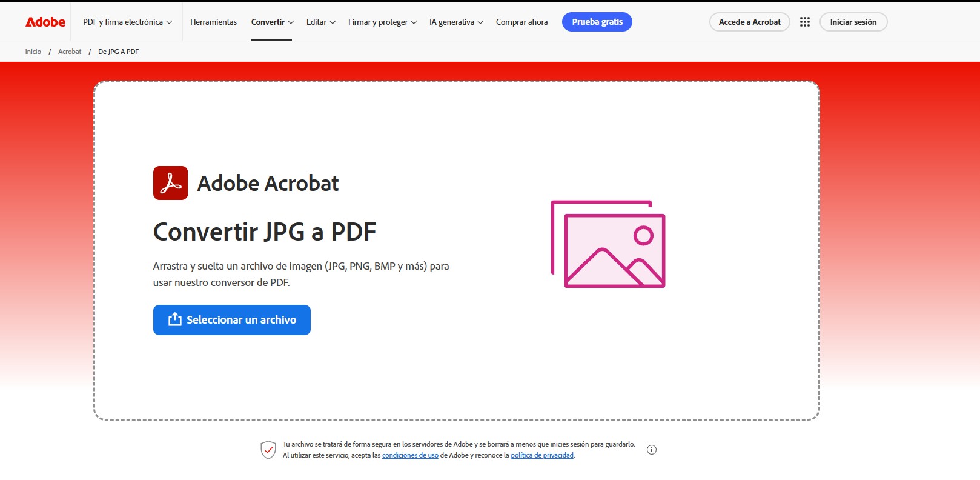The height and width of the screenshot is (480, 980).
Task: Open IA generativa dropdown
Action: click(x=456, y=22)
